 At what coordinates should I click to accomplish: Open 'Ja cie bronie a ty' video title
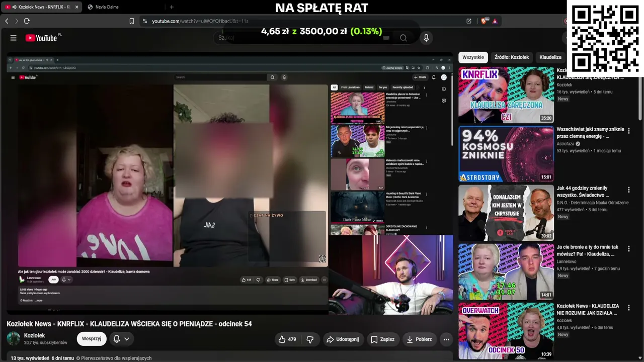[x=588, y=250]
